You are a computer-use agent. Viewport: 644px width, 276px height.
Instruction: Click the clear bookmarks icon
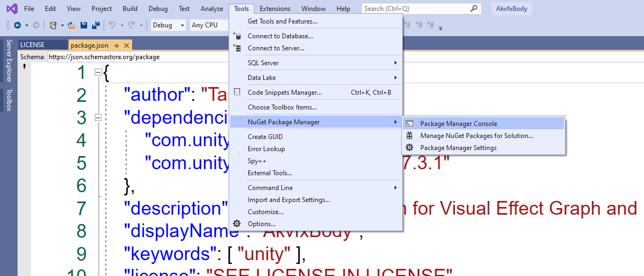point(430,25)
